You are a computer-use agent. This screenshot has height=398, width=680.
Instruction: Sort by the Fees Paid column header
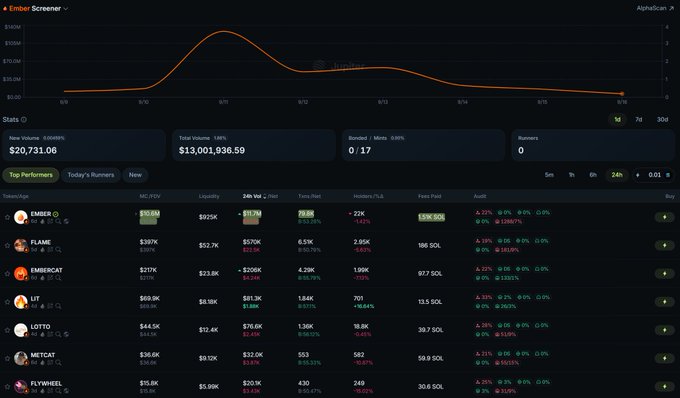pos(429,196)
